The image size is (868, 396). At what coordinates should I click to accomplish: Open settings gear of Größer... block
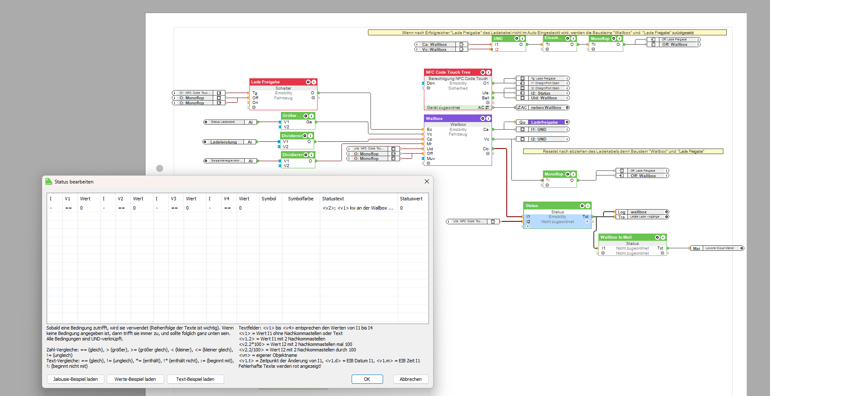pyautogui.click(x=306, y=116)
